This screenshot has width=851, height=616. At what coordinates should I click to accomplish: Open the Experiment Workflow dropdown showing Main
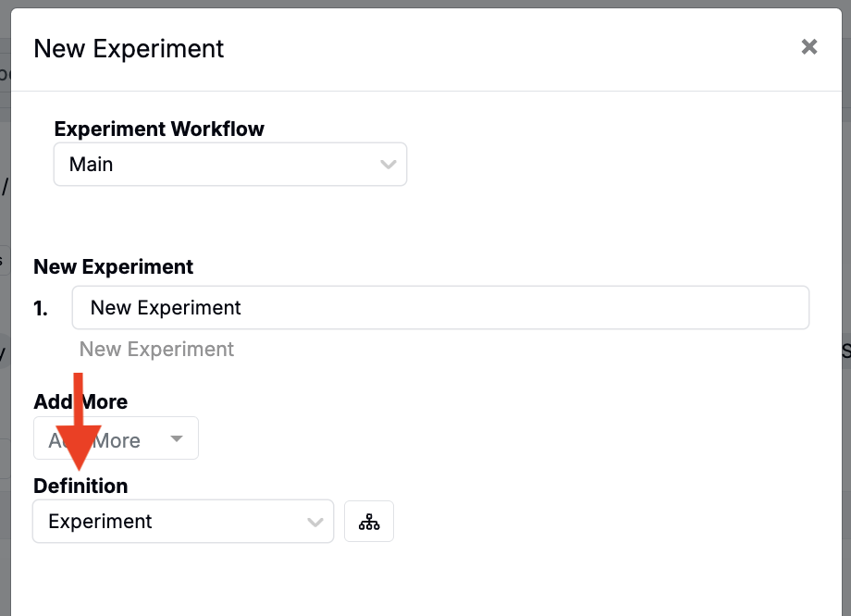229,165
